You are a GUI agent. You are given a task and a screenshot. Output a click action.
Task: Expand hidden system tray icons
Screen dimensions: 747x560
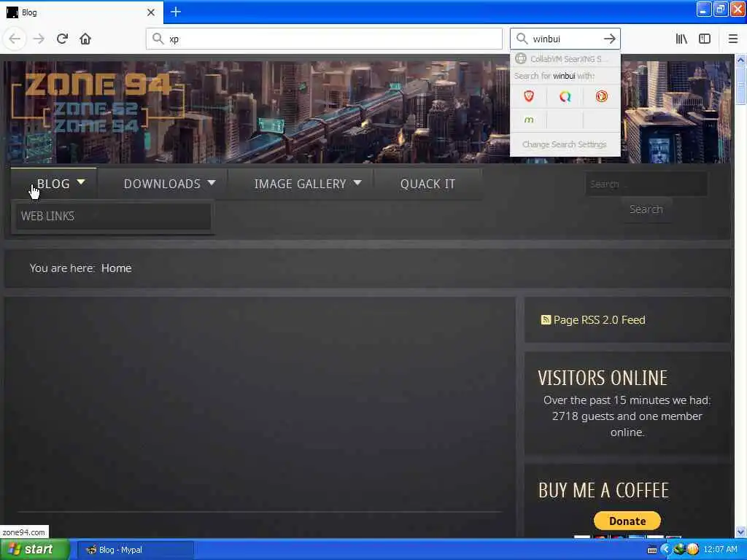click(665, 550)
